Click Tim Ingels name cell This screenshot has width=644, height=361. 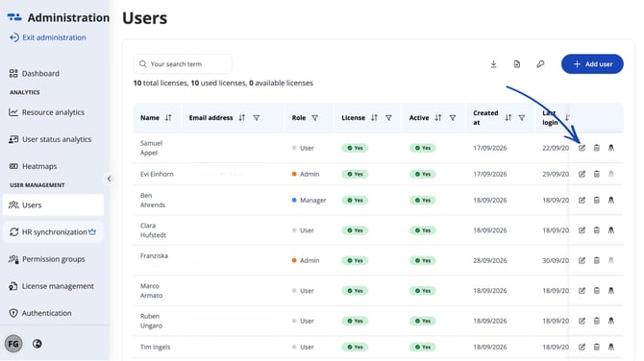(x=155, y=347)
